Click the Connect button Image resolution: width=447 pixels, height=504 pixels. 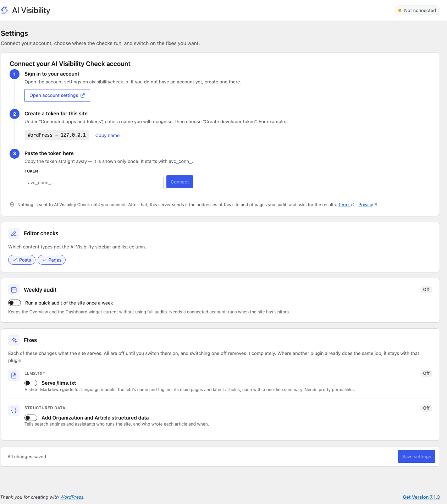[180, 182]
